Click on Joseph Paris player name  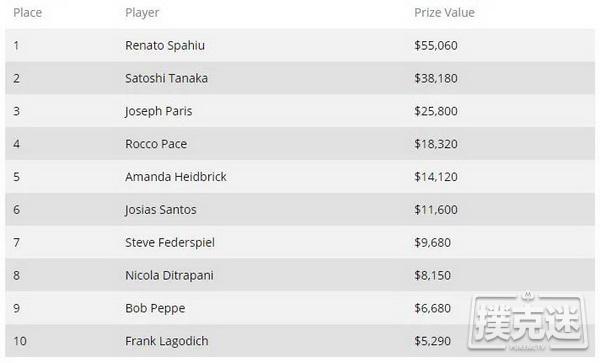coord(158,111)
